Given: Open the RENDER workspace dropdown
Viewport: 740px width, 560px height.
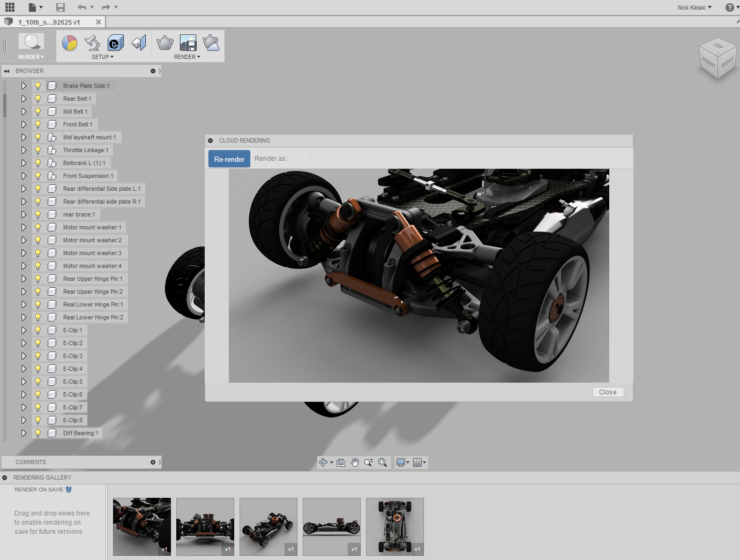Looking at the screenshot, I should pyautogui.click(x=31, y=57).
